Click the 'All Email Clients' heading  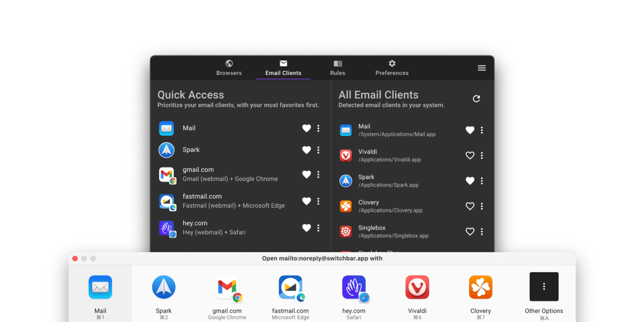[378, 95]
